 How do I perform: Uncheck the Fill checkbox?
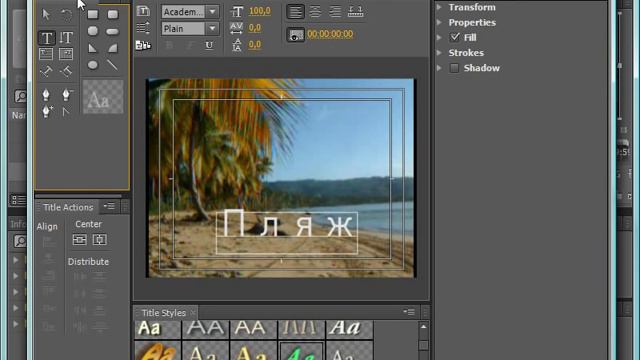pyautogui.click(x=454, y=38)
